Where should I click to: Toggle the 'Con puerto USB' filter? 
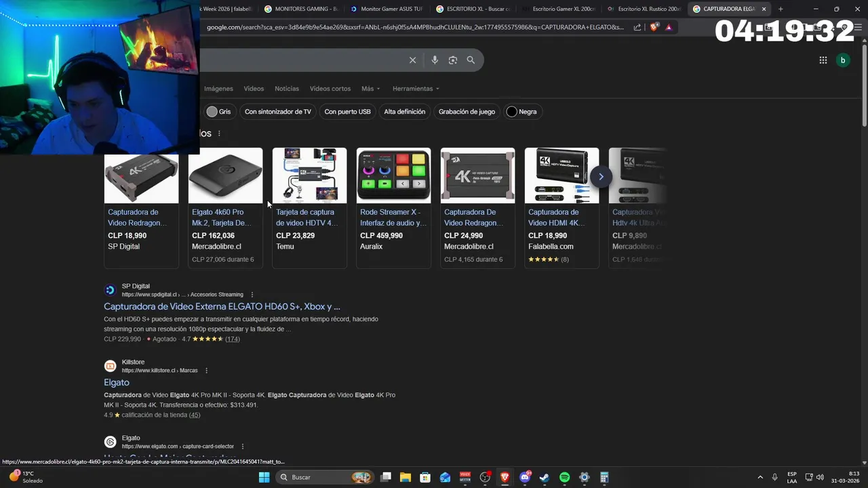[347, 112]
